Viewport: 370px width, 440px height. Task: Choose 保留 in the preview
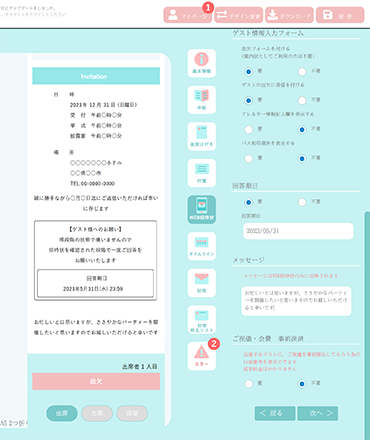point(132,413)
